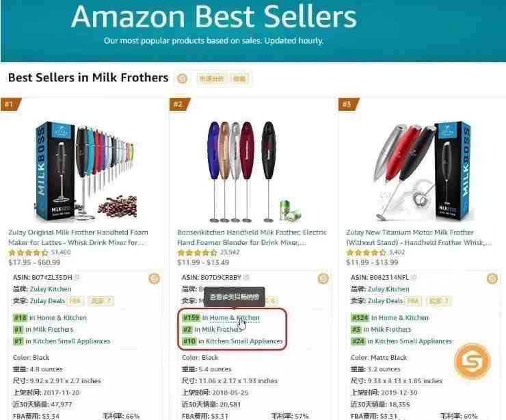Screen dimensions: 506x420
Task: Open #159 in Home & Kitchen ranking link
Action: click(x=221, y=317)
